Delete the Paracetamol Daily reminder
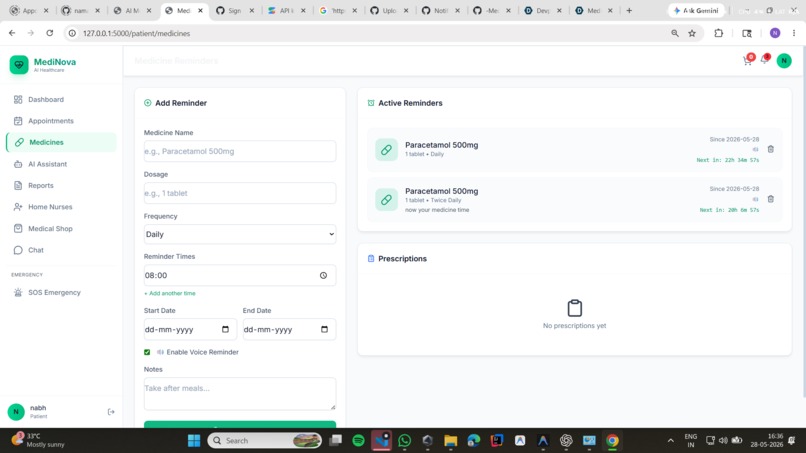 pos(771,149)
